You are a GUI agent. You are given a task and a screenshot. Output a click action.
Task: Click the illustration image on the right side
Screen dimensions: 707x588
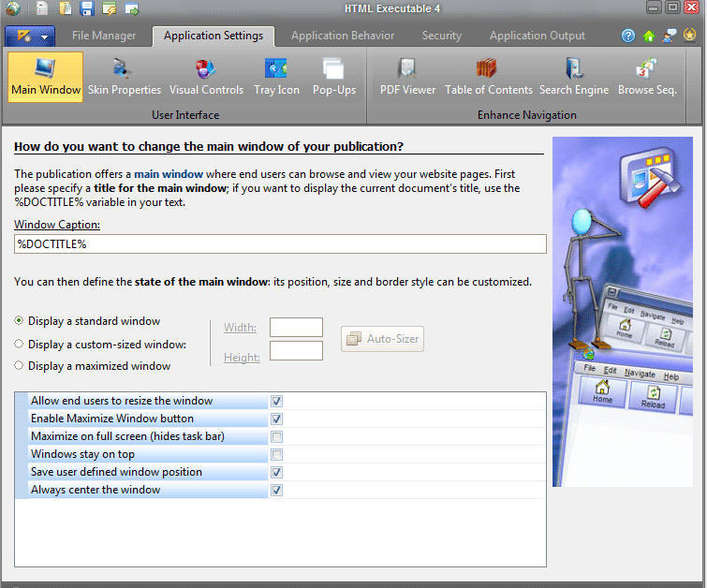click(622, 312)
